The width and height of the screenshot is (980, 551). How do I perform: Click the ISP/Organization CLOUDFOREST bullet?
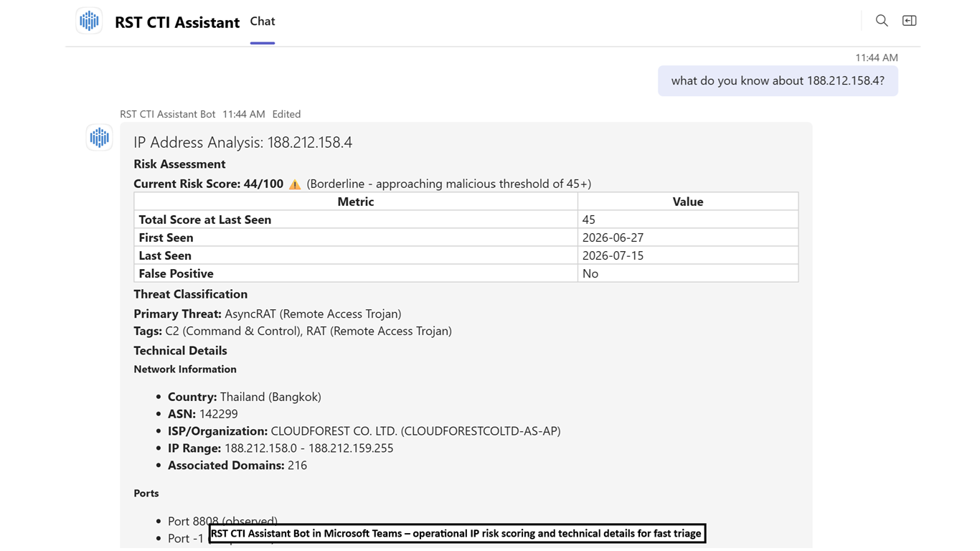(364, 431)
